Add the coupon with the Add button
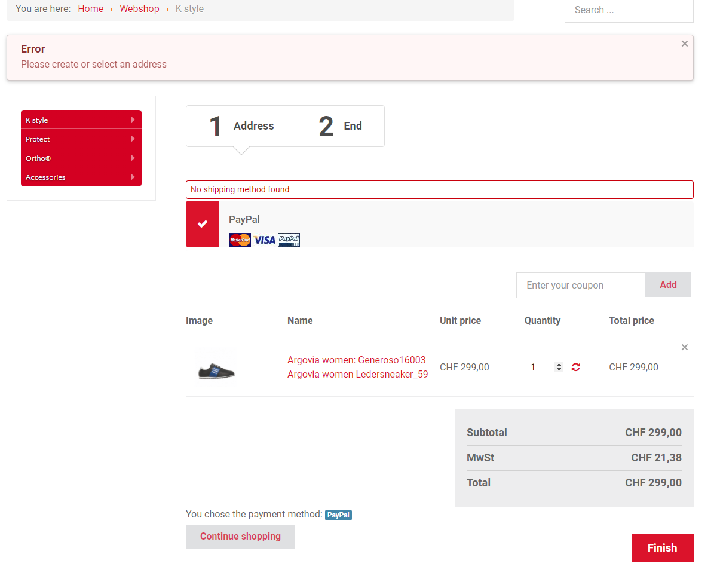The height and width of the screenshot is (588, 717). click(667, 285)
